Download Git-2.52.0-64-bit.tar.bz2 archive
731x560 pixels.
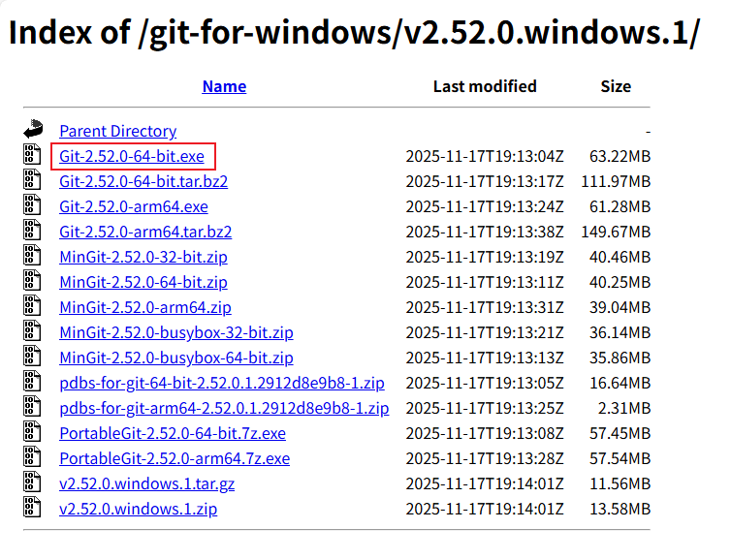(x=143, y=181)
